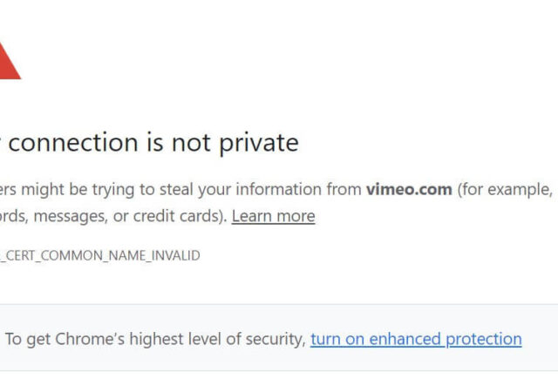This screenshot has width=558, height=392.
Task: Click the word Chrome's in security tip
Action: (x=89, y=339)
